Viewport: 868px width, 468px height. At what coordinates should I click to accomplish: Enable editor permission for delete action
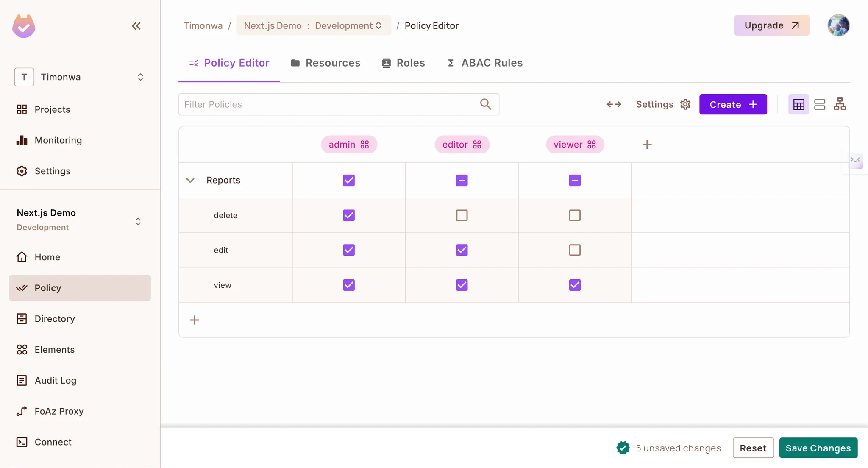462,215
